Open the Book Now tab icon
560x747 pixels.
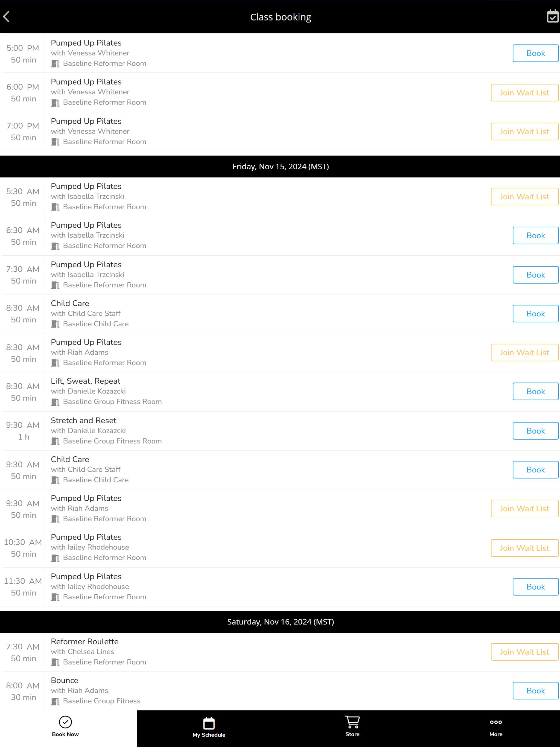[x=65, y=722]
